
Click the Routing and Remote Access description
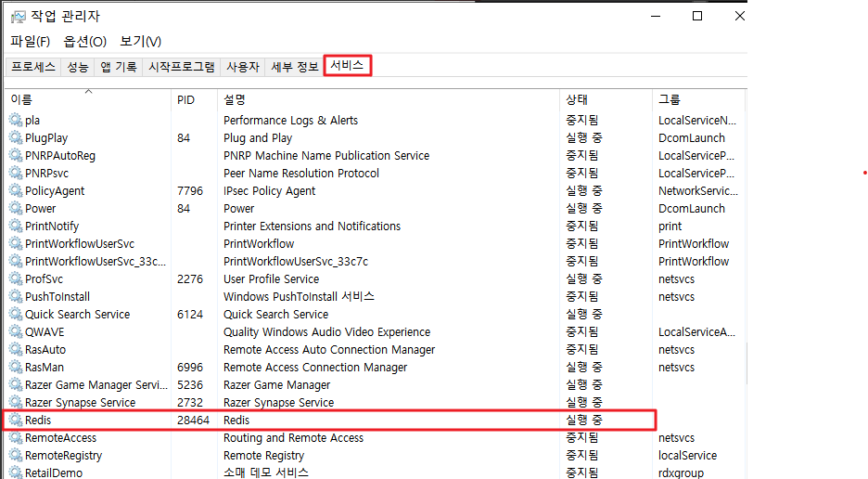(293, 438)
